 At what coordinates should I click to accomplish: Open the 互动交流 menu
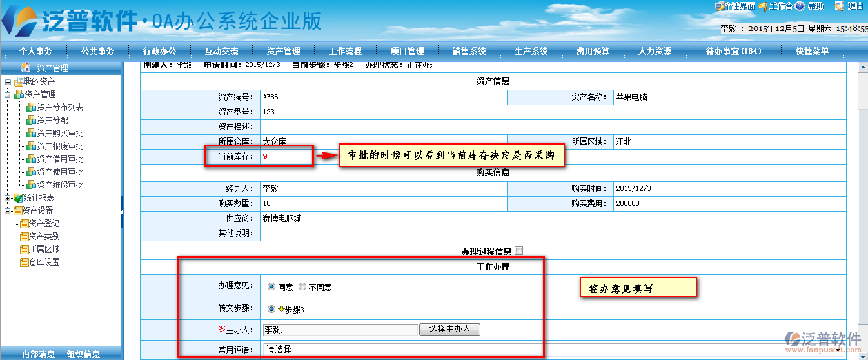(222, 52)
